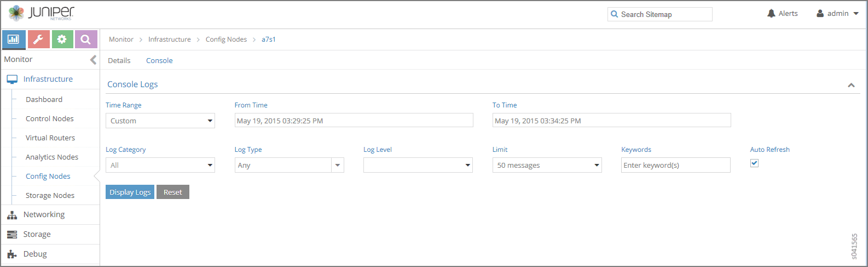
Task: Open the Limit messages dropdown
Action: (547, 165)
